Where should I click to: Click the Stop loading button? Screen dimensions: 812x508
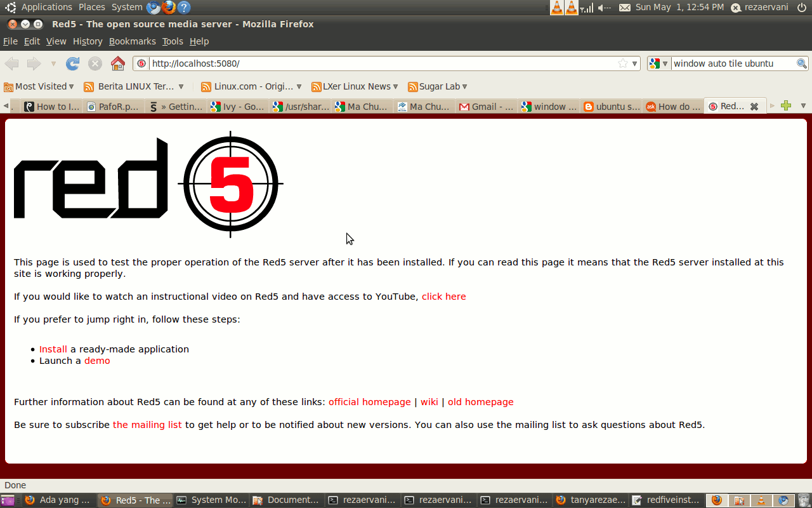pos(95,63)
